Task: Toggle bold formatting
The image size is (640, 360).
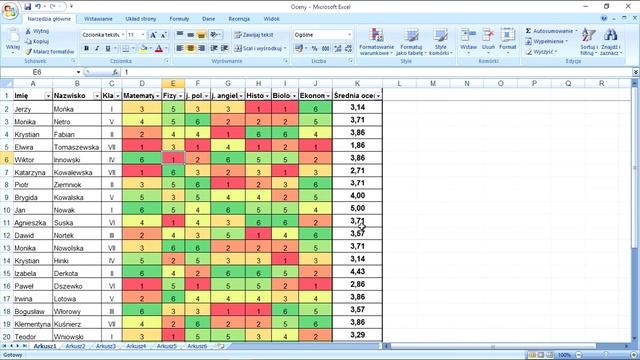Action: coord(87,49)
